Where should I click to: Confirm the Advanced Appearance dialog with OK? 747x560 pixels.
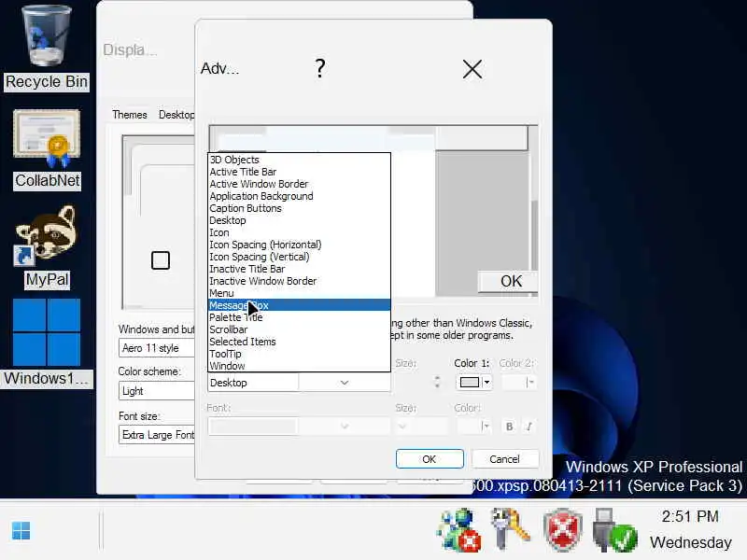coord(430,459)
